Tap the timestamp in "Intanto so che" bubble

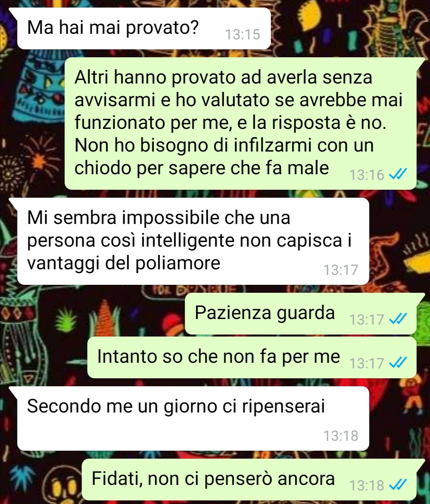point(367,363)
